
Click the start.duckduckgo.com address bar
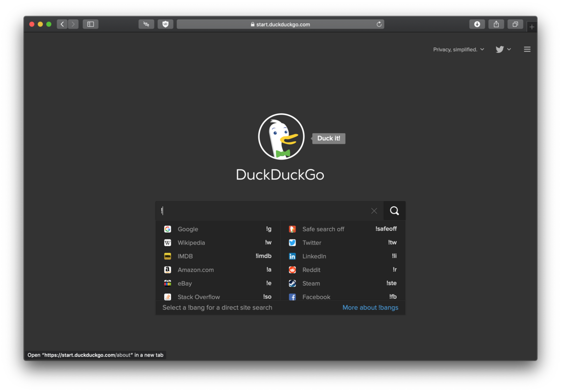click(280, 24)
